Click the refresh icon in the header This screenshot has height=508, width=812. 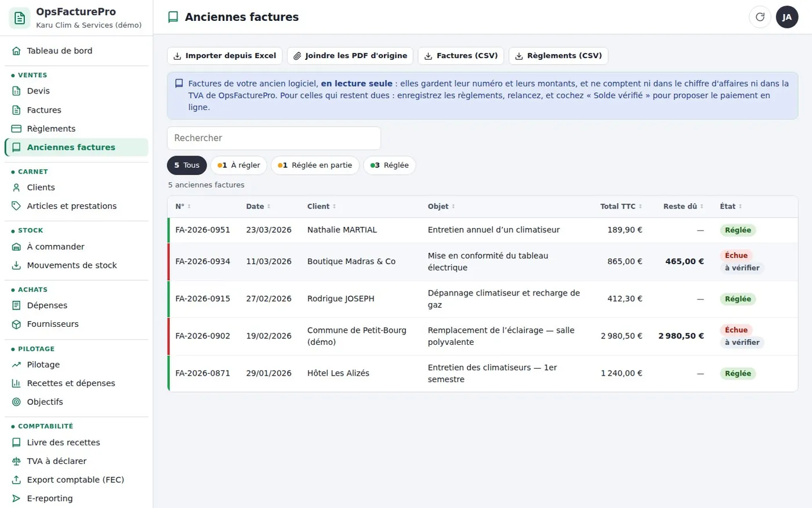760,17
